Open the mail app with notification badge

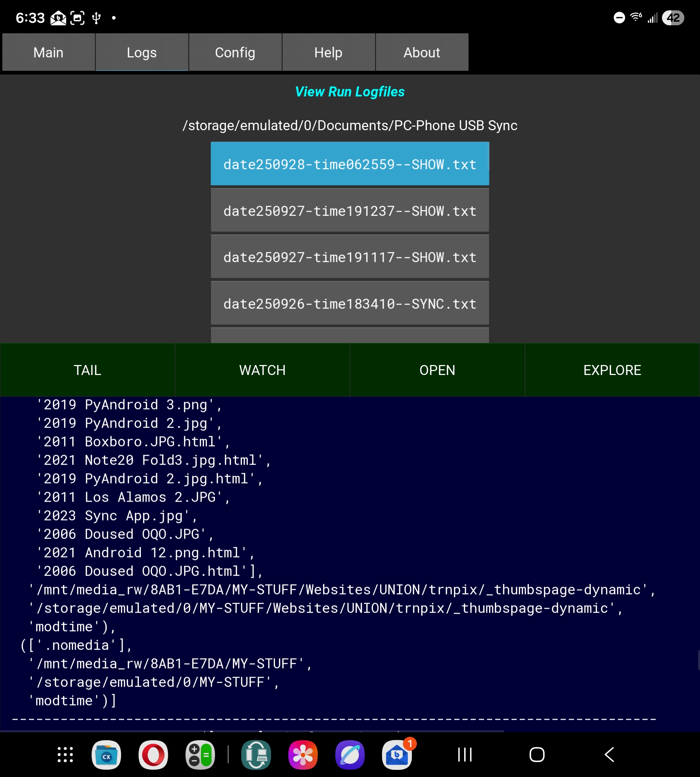397,754
